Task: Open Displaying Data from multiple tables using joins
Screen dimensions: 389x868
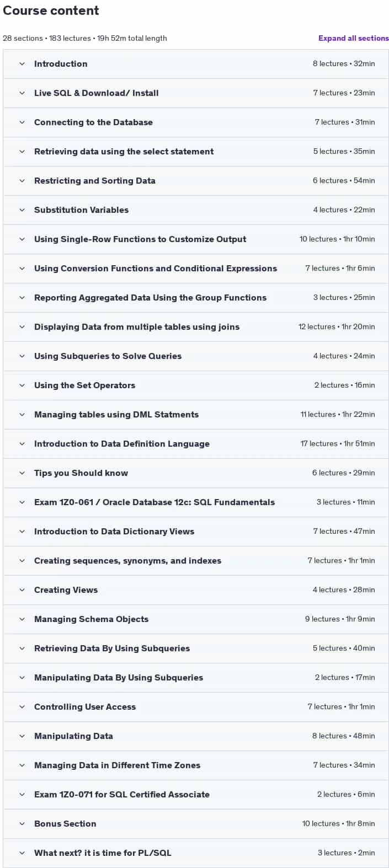Action: coord(196,327)
